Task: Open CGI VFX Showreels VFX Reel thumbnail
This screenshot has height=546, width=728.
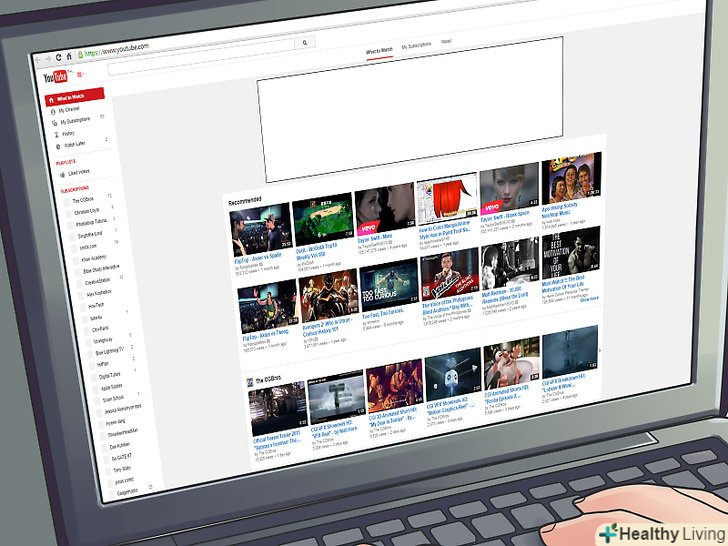Action: click(337, 397)
